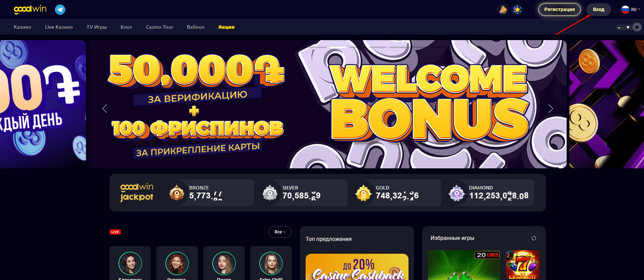Switch theme to light white dot
The height and width of the screenshot is (280, 644).
coord(628,27)
